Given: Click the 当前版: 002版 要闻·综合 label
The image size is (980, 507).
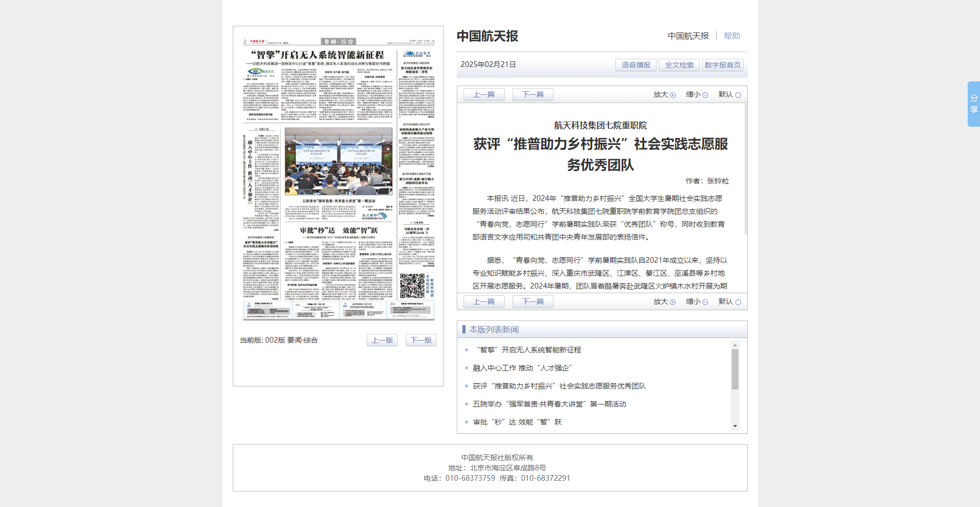Looking at the screenshot, I should [279, 340].
